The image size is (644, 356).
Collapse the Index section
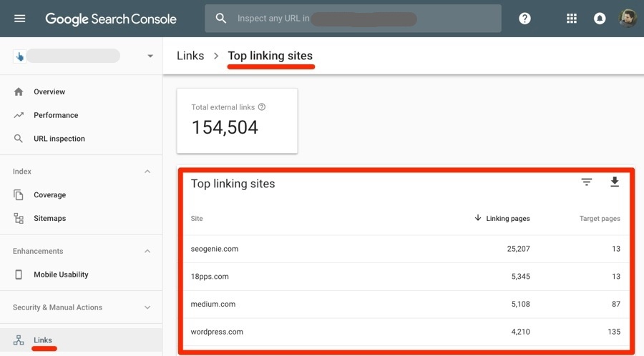(147, 172)
